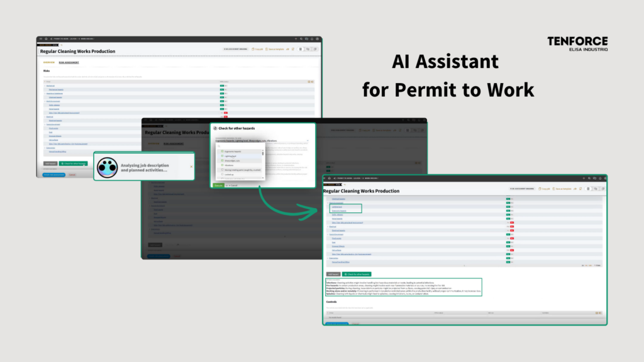Select Risk Assessment tab in top-left window
Image resolution: width=644 pixels, height=362 pixels.
pos(69,62)
